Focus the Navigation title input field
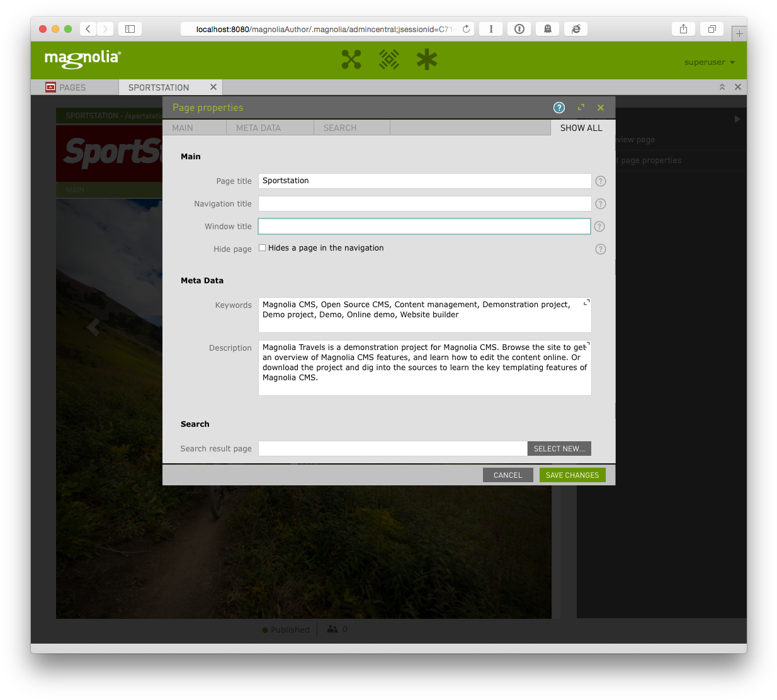The height and width of the screenshot is (700, 777). point(424,204)
